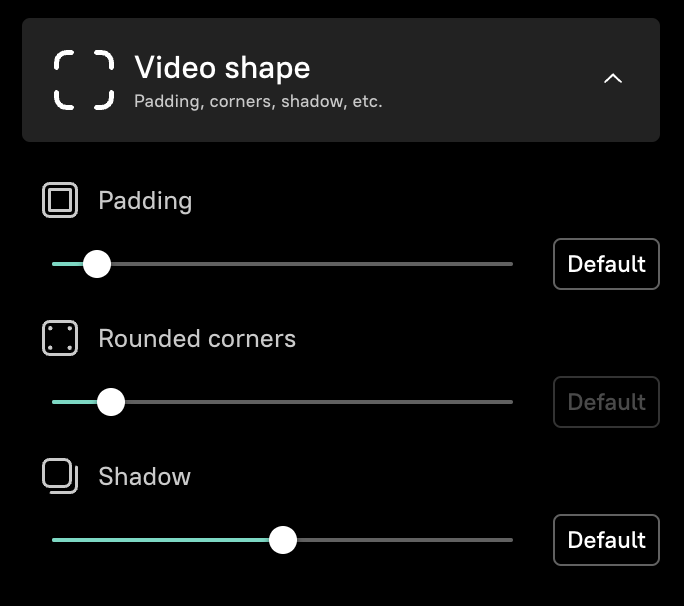This screenshot has width=684, height=606.
Task: Click the Rounded corners icon
Action: 60,338
